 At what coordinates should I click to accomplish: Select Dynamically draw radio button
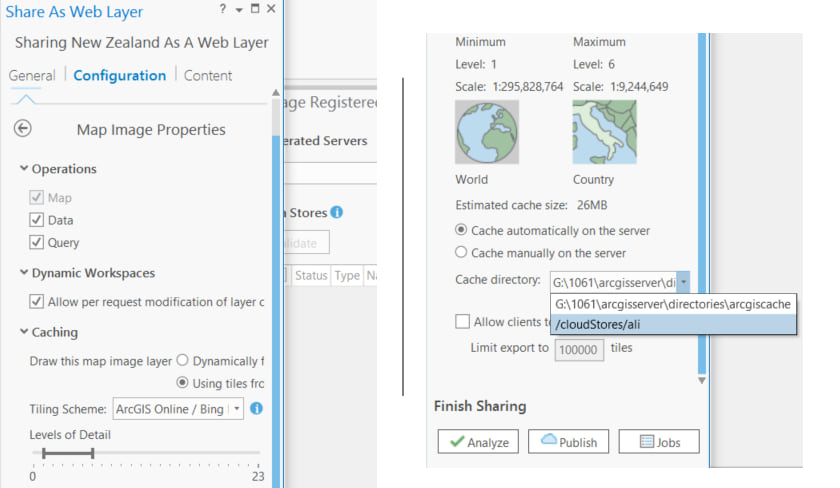(182, 360)
